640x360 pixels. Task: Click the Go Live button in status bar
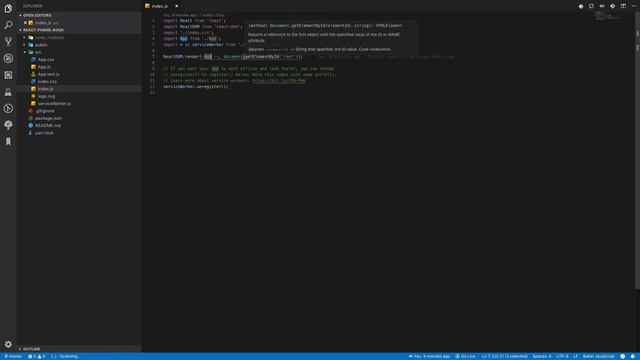tap(465, 356)
